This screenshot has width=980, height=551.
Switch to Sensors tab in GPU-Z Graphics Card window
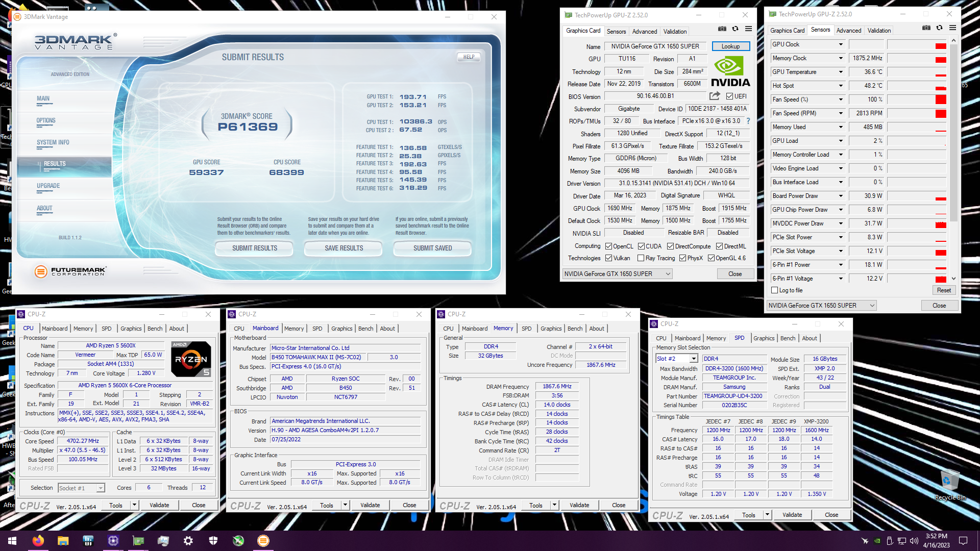[616, 32]
